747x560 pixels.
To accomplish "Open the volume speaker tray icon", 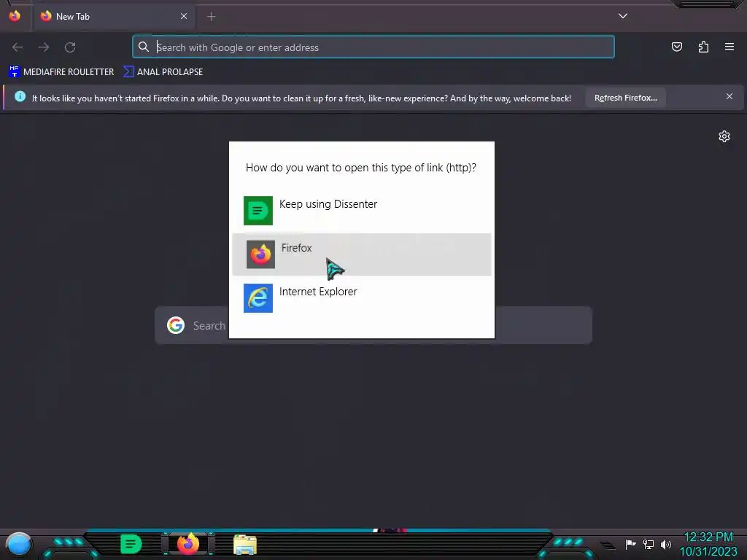I will (x=665, y=544).
